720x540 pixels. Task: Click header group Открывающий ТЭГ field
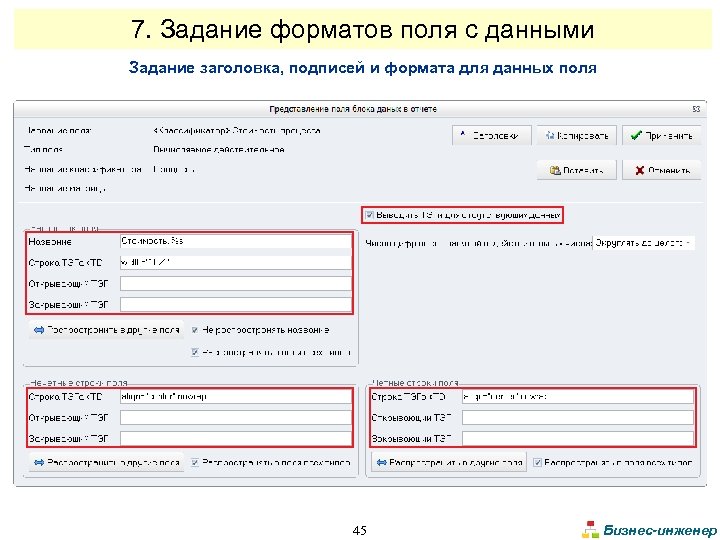click(x=236, y=283)
